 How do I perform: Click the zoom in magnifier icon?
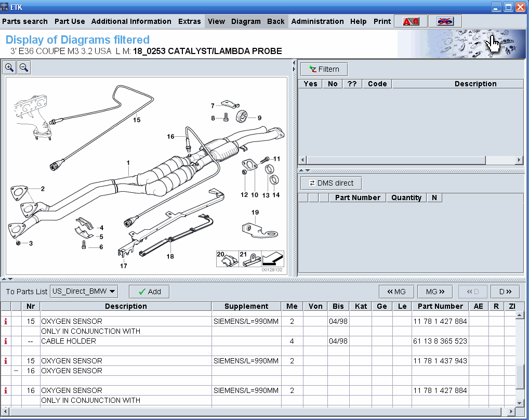click(9, 68)
